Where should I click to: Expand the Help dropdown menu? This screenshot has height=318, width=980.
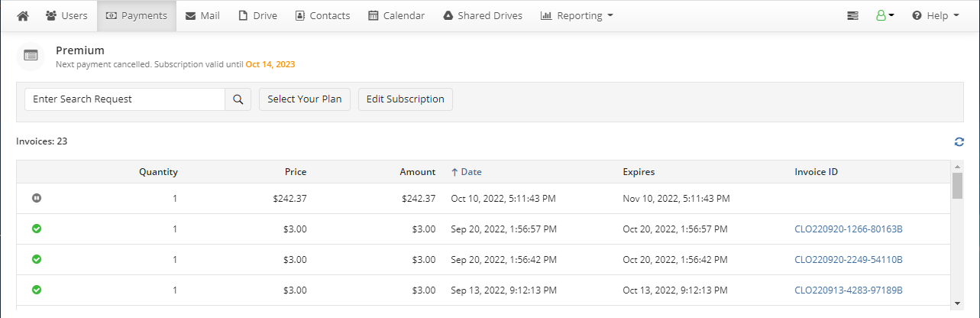pyautogui.click(x=936, y=15)
